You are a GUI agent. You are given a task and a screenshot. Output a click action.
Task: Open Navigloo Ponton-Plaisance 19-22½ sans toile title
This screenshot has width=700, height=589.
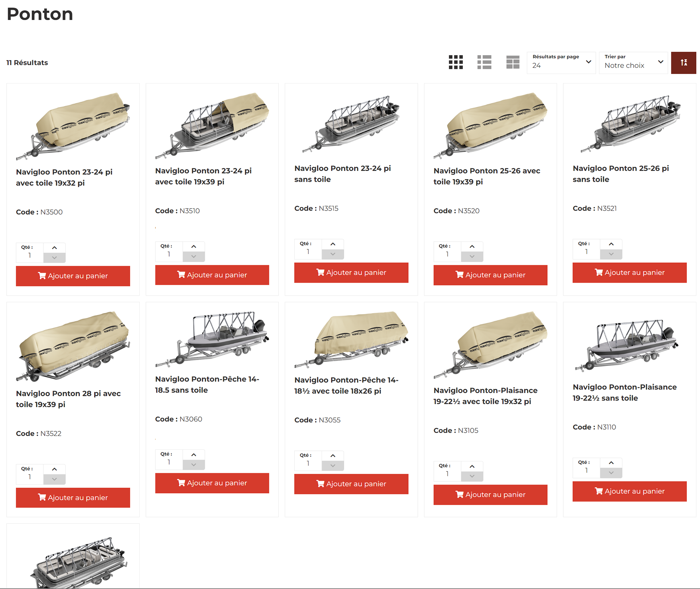click(625, 393)
